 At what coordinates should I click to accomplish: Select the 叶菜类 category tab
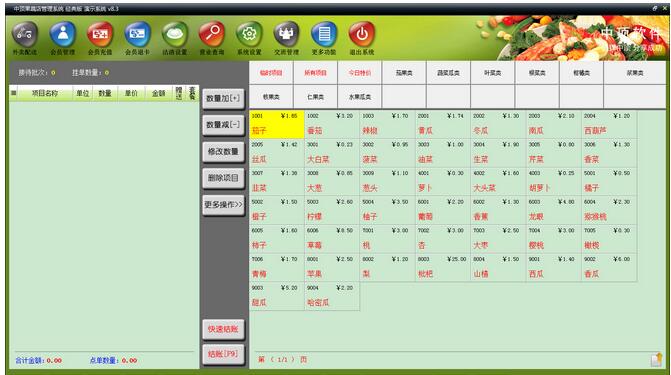tap(493, 73)
